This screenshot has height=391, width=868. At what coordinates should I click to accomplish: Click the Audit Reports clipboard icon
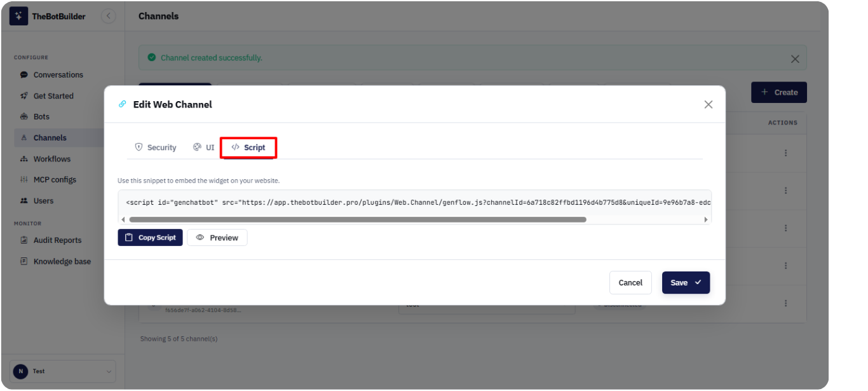coord(24,240)
